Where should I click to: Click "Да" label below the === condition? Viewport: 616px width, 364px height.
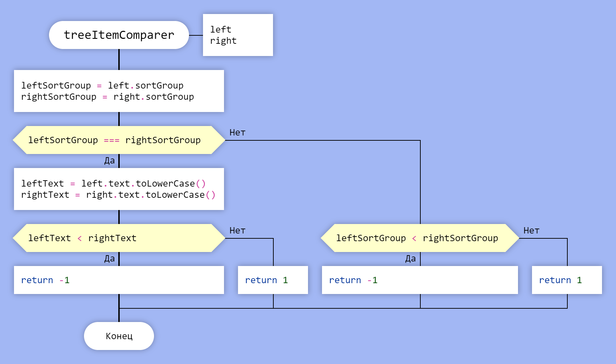click(109, 161)
